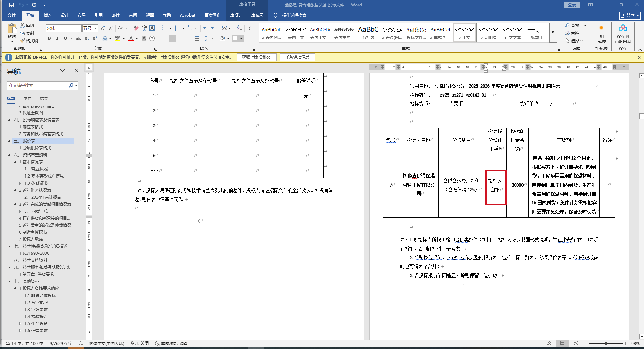Click the 了解详细信息 button
Screen dimensions: 644x349
click(297, 57)
